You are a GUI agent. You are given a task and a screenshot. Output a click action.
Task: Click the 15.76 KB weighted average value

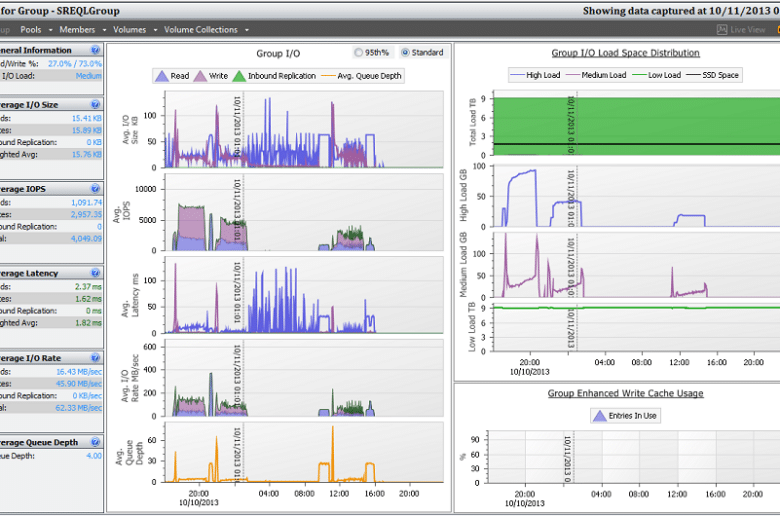pos(87,154)
